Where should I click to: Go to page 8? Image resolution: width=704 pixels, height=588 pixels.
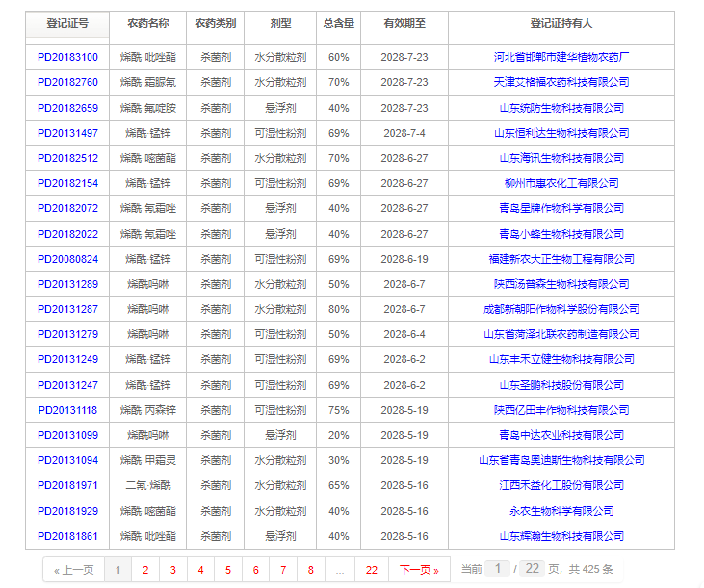(x=311, y=570)
